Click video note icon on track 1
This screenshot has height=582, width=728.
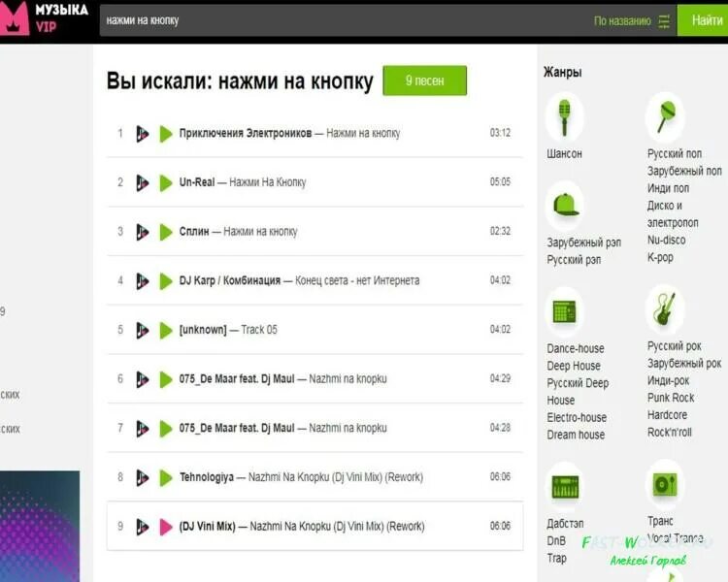click(142, 134)
